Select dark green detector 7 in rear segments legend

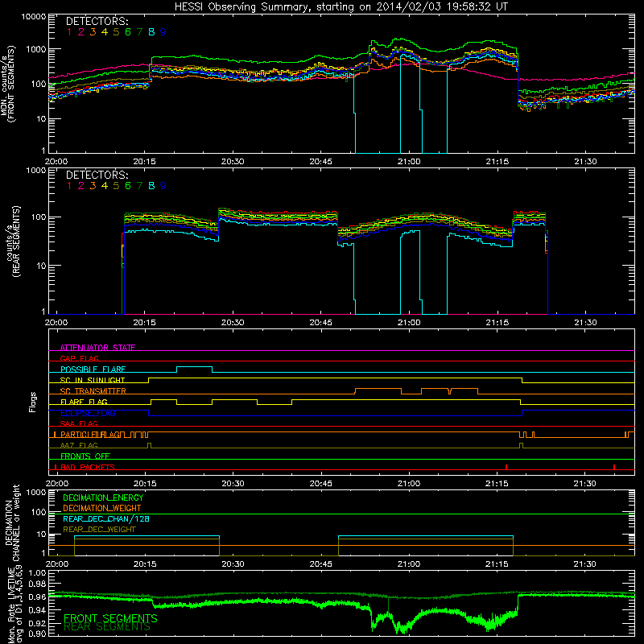point(139,186)
